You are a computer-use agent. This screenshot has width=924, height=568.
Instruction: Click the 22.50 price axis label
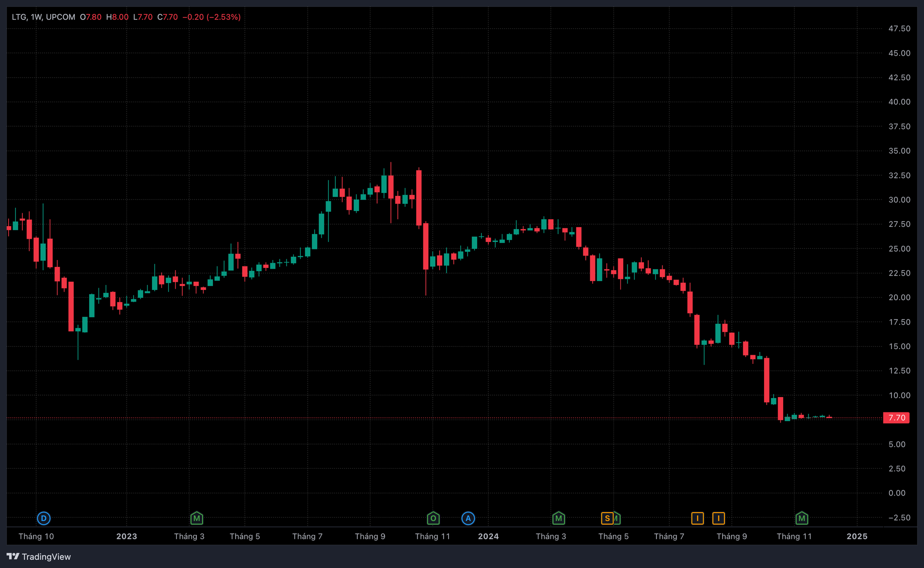899,273
